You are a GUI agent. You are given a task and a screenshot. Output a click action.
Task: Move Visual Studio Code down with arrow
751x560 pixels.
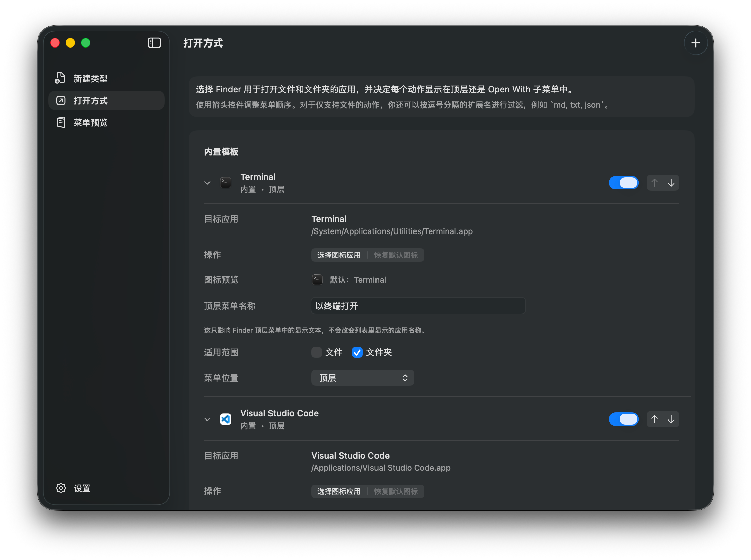671,419
